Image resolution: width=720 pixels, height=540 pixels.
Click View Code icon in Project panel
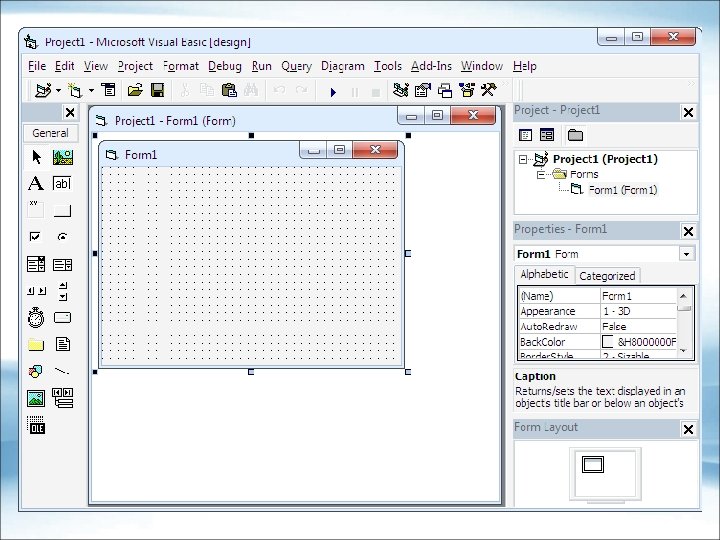pyautogui.click(x=525, y=135)
